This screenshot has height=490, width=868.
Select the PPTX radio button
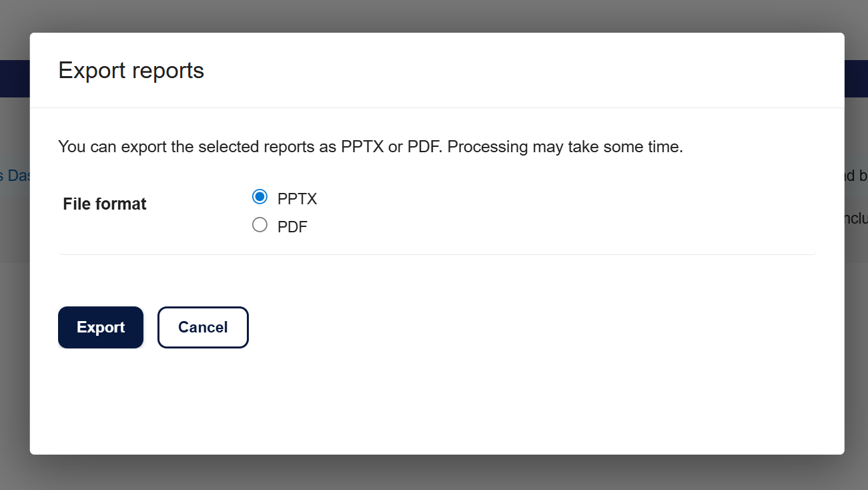(260, 197)
